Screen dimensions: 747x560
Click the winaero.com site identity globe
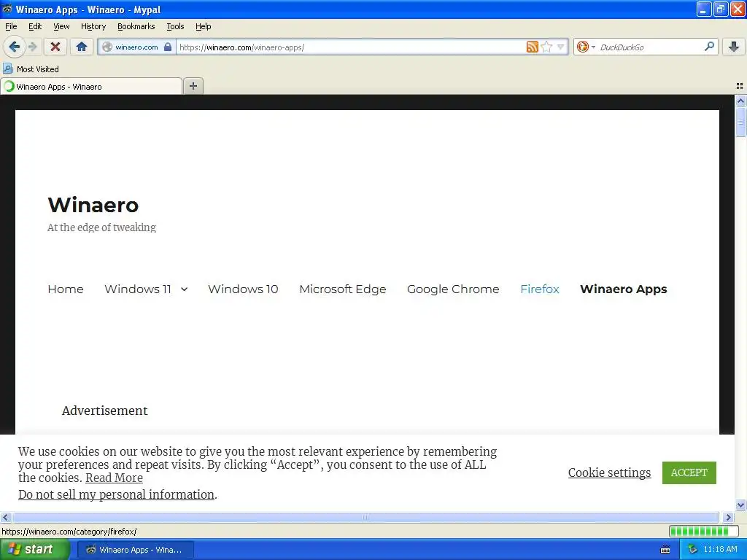coord(108,47)
